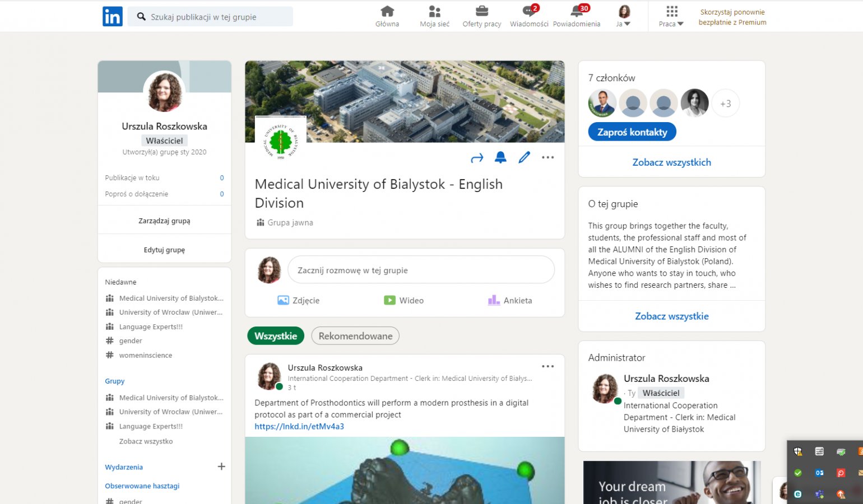863x504 pixels.
Task: Click the Zaproś kontakty button
Action: click(632, 132)
